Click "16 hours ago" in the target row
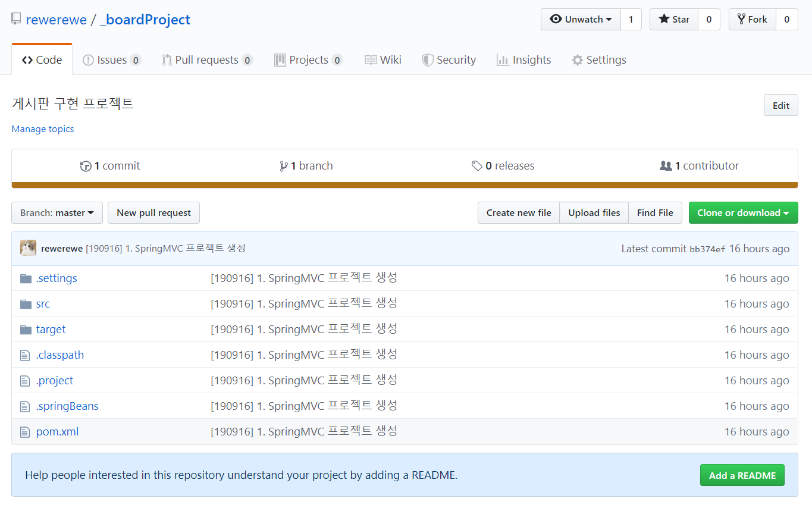The image size is (812, 511). pos(757,330)
